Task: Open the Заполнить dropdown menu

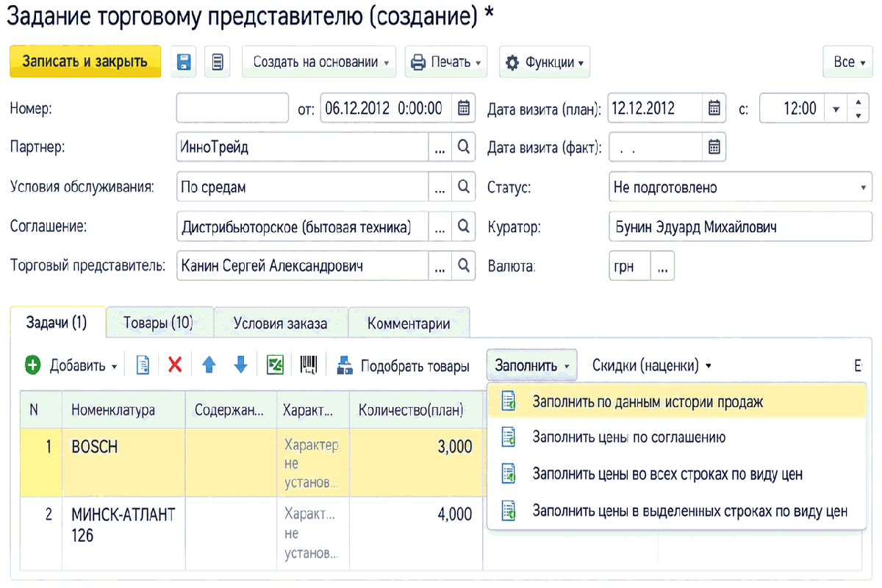Action: 531,365
